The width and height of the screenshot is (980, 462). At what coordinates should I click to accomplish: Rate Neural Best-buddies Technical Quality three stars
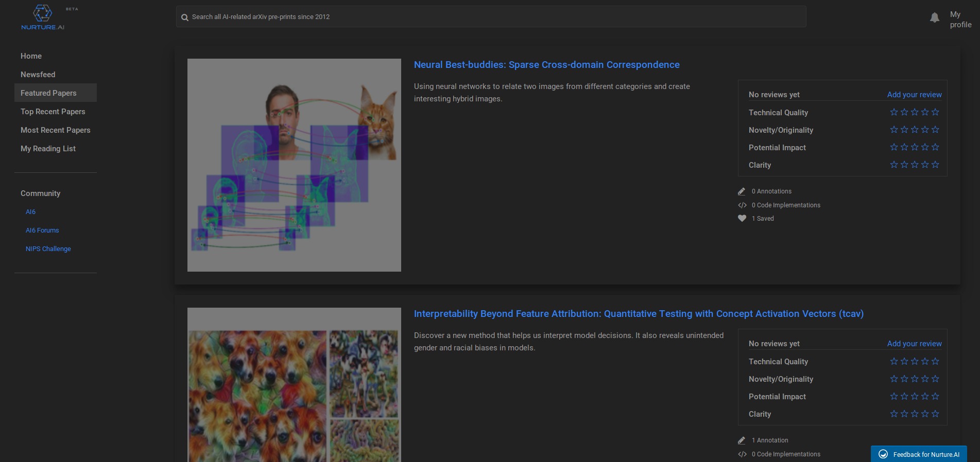click(x=915, y=112)
